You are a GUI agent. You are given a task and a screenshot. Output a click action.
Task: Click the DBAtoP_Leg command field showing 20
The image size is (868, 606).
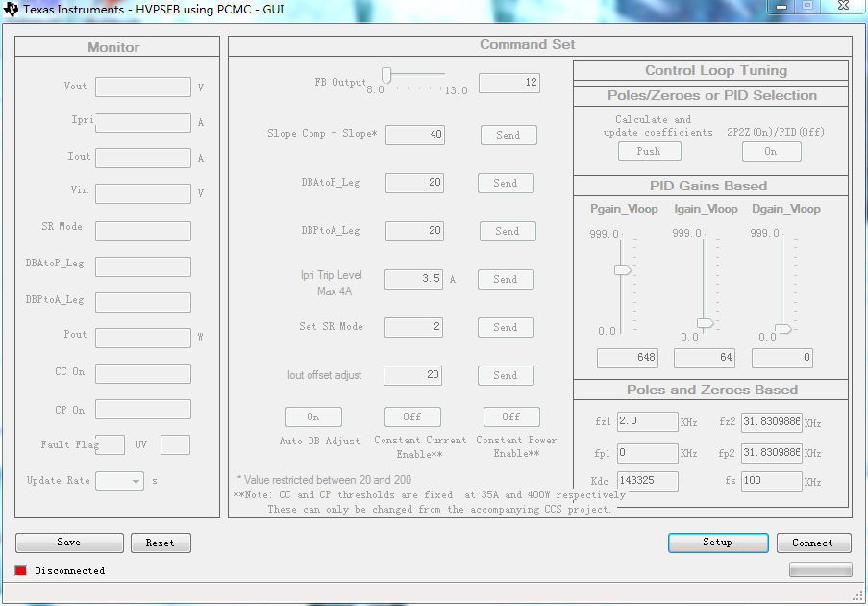click(x=414, y=183)
